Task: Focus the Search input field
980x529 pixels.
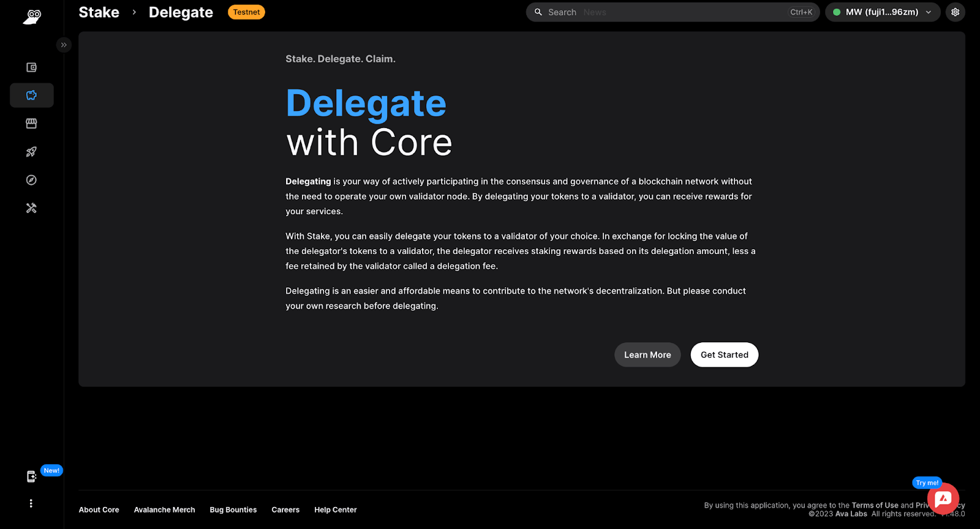Action: pos(673,12)
